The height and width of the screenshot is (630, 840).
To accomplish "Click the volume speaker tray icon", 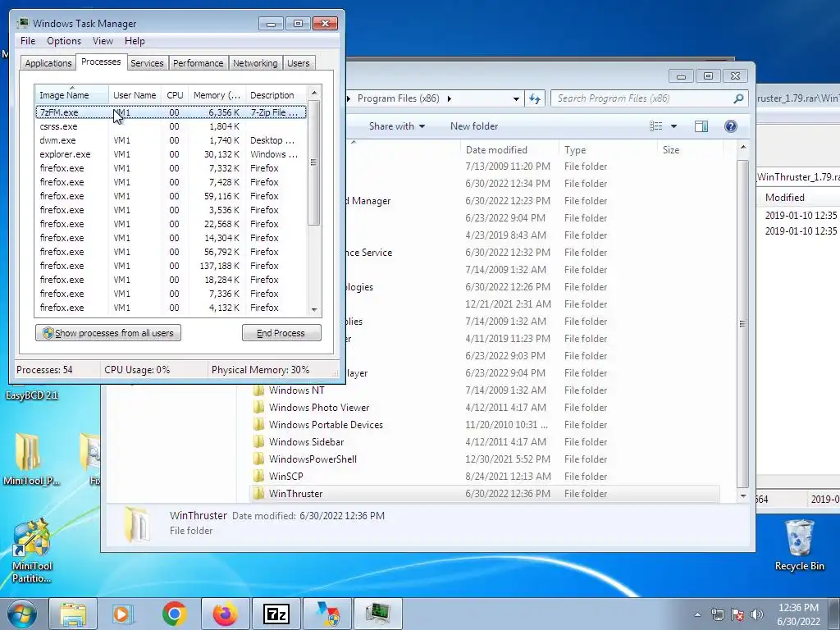I will coord(756,614).
